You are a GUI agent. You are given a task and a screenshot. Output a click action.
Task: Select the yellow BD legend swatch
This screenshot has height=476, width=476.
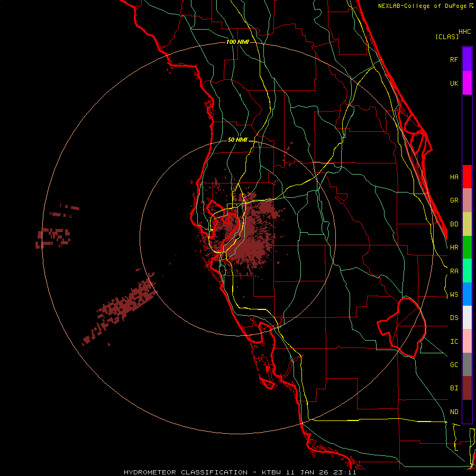(467, 224)
